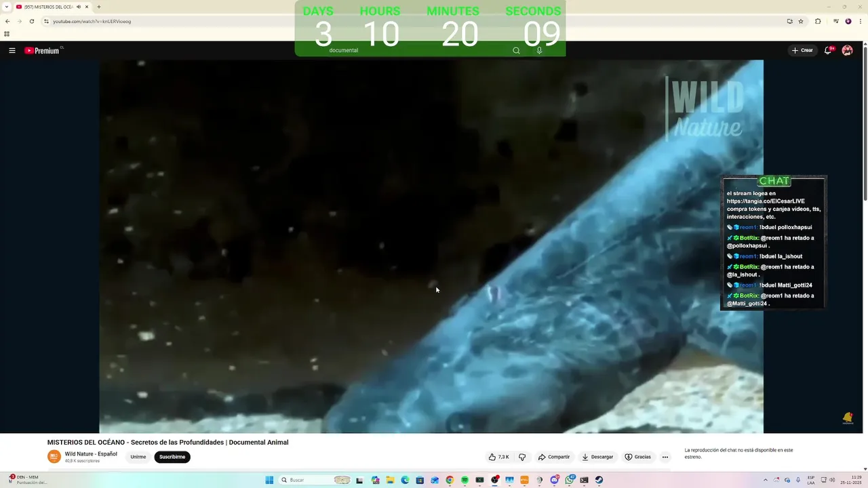The width and height of the screenshot is (868, 488).
Task: Open the YouTube hamburger guide menu
Action: pos(12,50)
